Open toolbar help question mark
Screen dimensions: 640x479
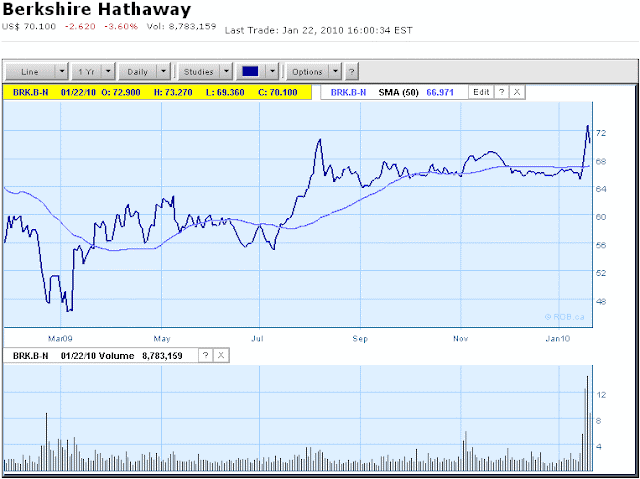tap(351, 72)
